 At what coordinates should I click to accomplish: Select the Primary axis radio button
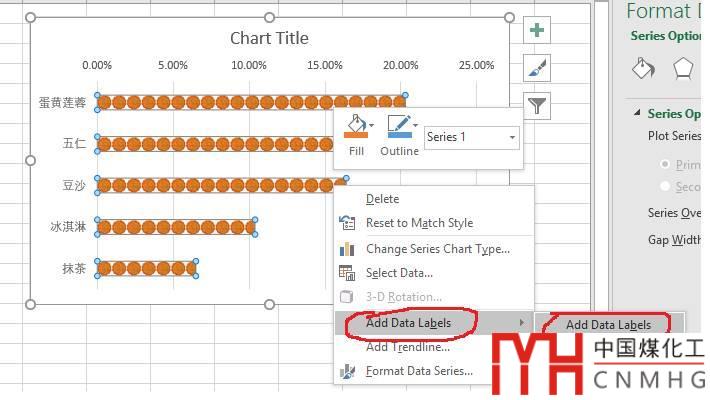pyautogui.click(x=666, y=164)
